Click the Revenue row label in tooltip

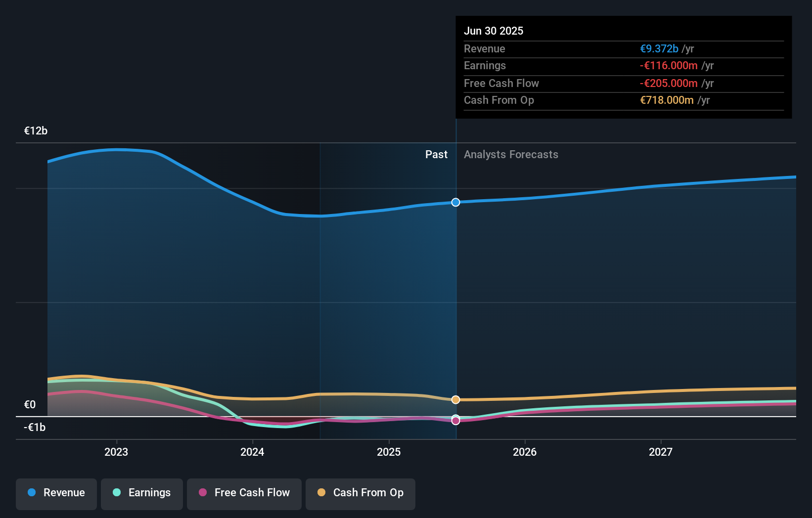click(485, 48)
